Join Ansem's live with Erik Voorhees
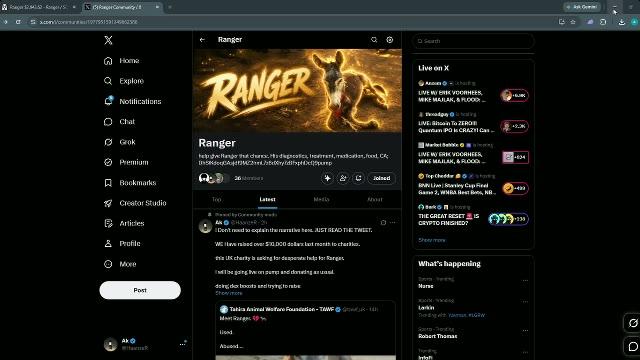Viewport: 640px width, 360px height. click(x=473, y=92)
